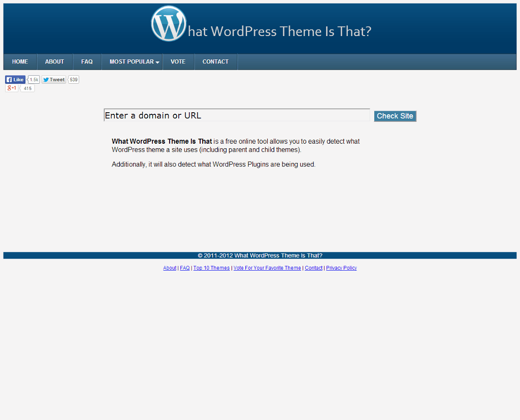Click the Google +1 button
Screen dimensions: 520x420
tap(11, 88)
